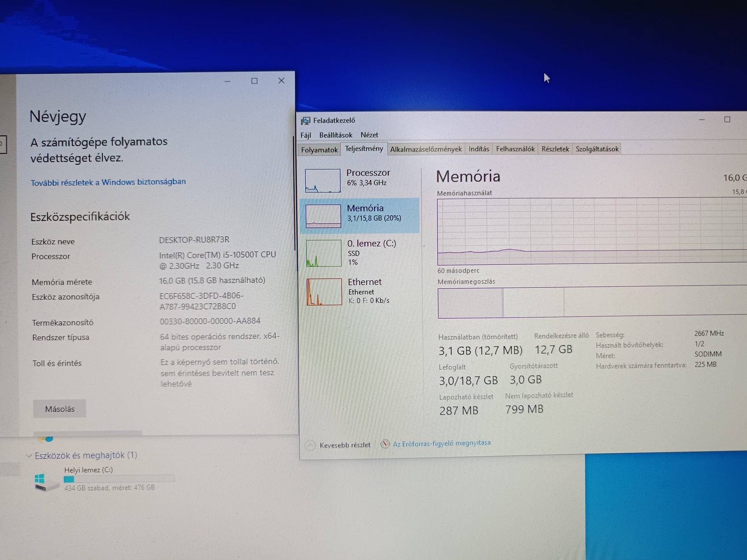This screenshot has width=747, height=560.
Task: Click the 3,1 GB (12,7 MB) in-use value
Action: 480,351
